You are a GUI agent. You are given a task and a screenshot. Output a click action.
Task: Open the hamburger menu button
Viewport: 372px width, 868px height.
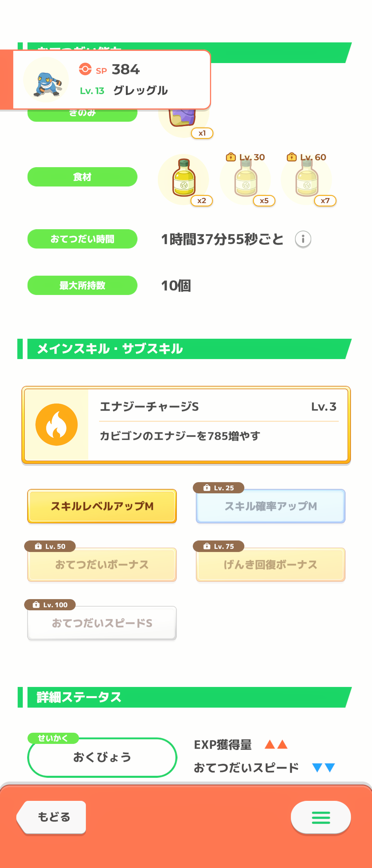[x=321, y=817]
